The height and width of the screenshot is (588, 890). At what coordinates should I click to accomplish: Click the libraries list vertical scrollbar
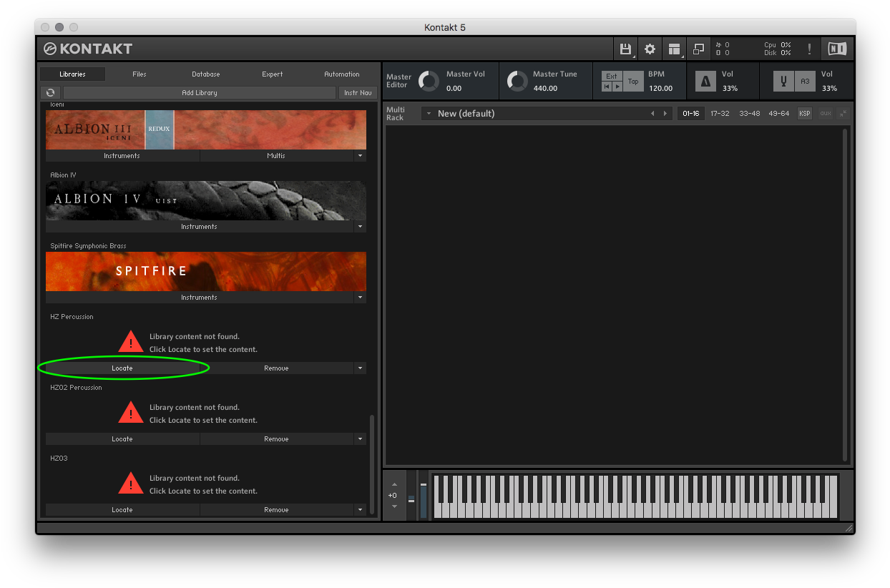(x=371, y=464)
